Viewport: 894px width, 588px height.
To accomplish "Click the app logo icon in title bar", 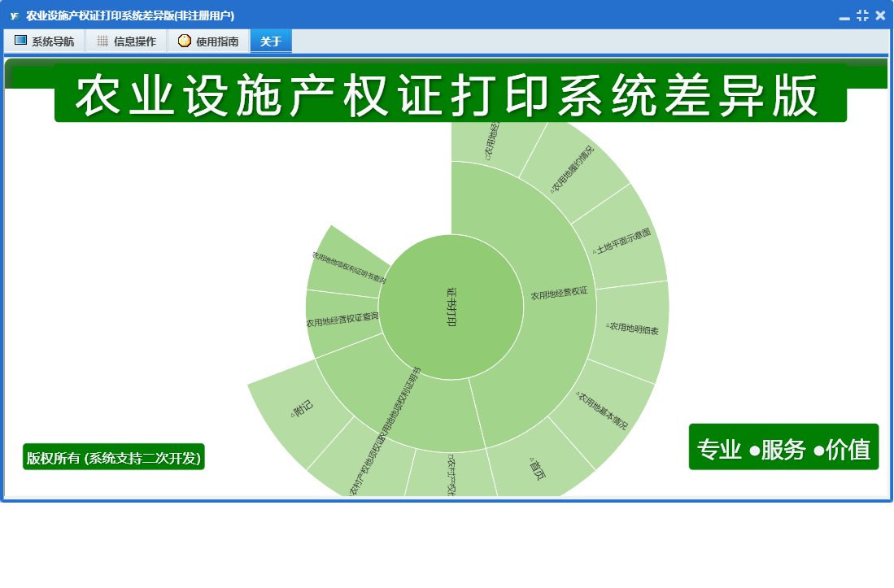I will [x=14, y=15].
